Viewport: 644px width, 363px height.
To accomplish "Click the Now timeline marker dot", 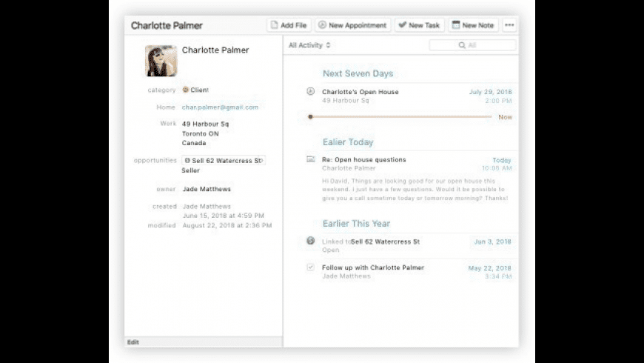I will pos(310,117).
